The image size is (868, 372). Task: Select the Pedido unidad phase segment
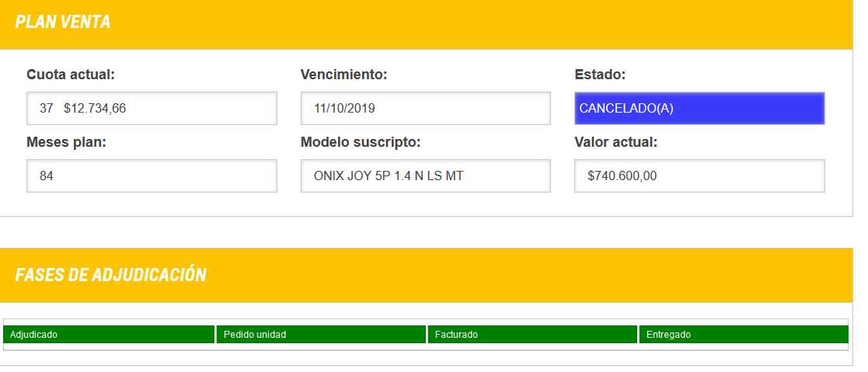(x=321, y=335)
